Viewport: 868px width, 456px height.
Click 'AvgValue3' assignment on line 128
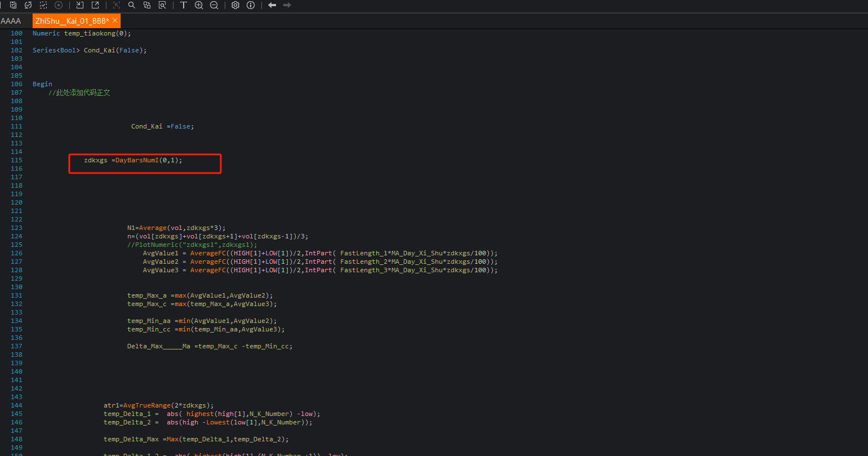coord(161,270)
